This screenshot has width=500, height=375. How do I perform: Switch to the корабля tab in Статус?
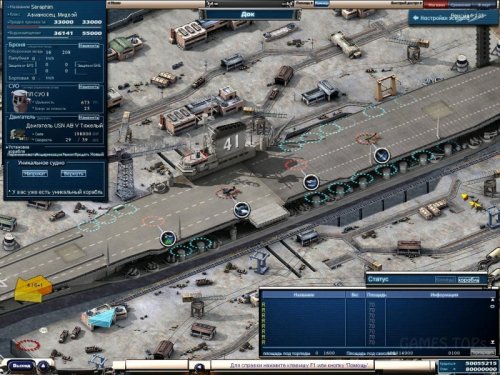468,280
